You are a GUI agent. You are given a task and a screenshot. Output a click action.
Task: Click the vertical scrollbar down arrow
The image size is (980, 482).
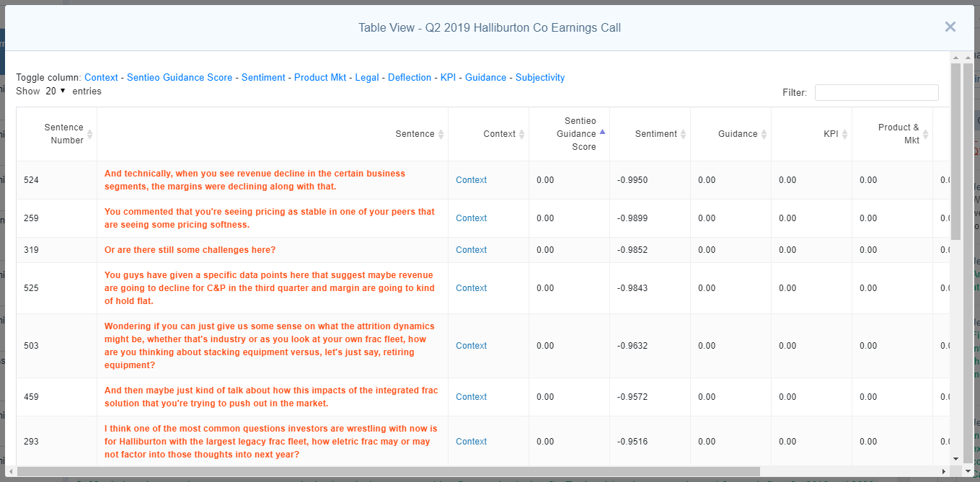(955, 458)
